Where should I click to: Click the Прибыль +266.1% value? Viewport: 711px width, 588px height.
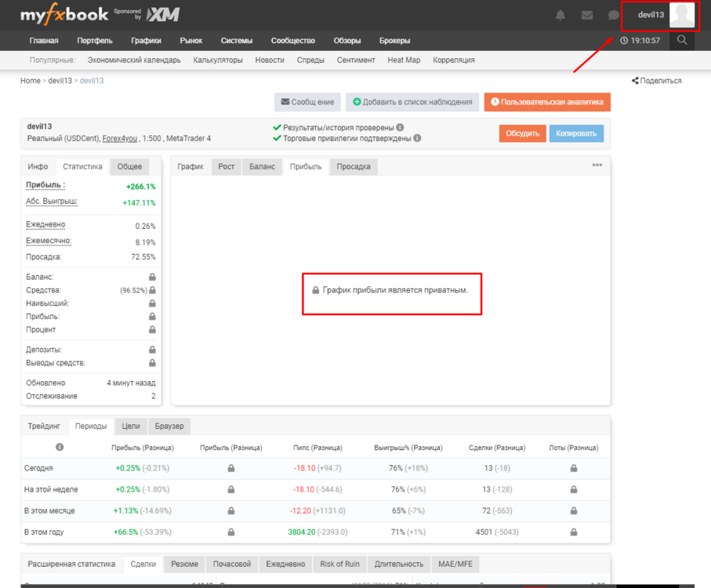tap(140, 187)
